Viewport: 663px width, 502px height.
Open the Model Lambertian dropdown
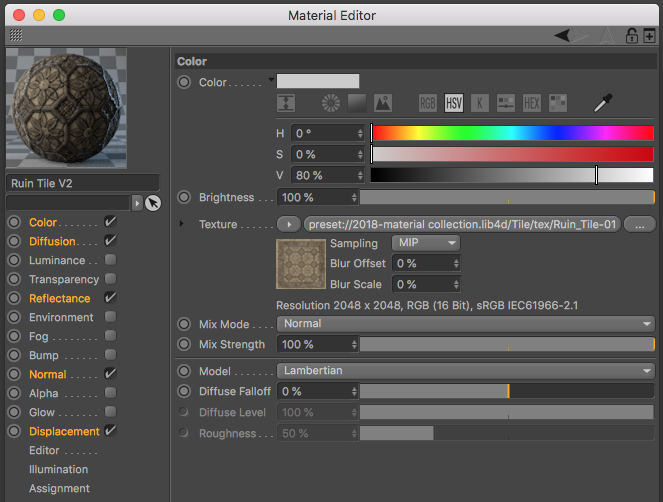[x=465, y=371]
